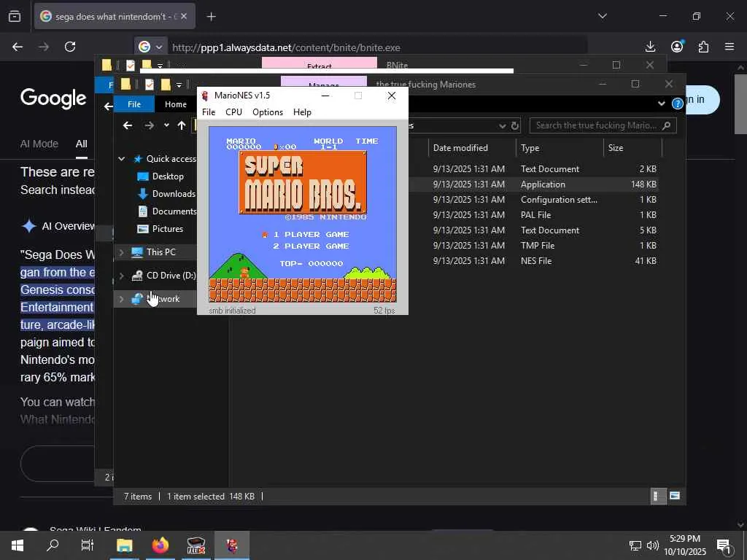Viewport: 747px width, 560px height.
Task: Go up one folder level in Explorer
Action: [181, 125]
